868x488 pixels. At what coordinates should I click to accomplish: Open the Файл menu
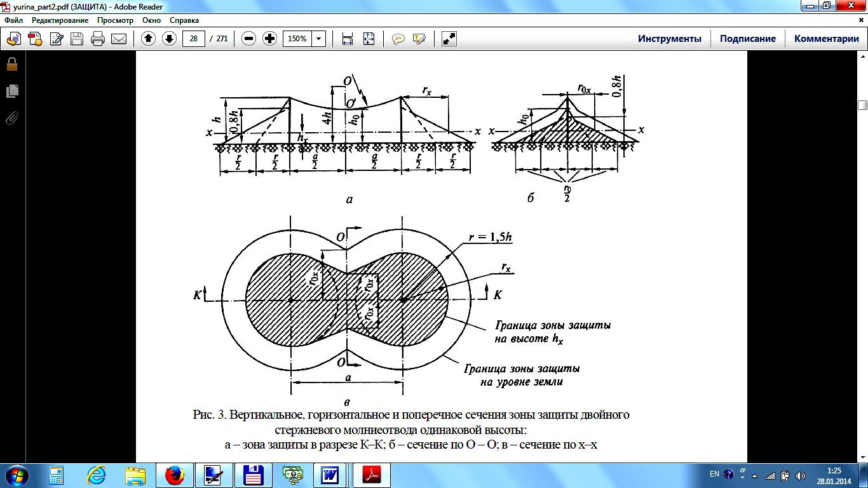pos(14,20)
